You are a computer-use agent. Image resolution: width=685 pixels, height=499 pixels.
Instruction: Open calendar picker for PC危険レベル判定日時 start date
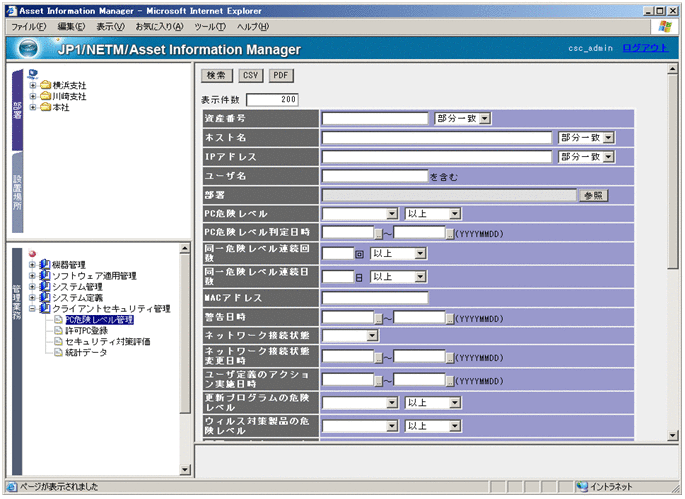pyautogui.click(x=378, y=233)
